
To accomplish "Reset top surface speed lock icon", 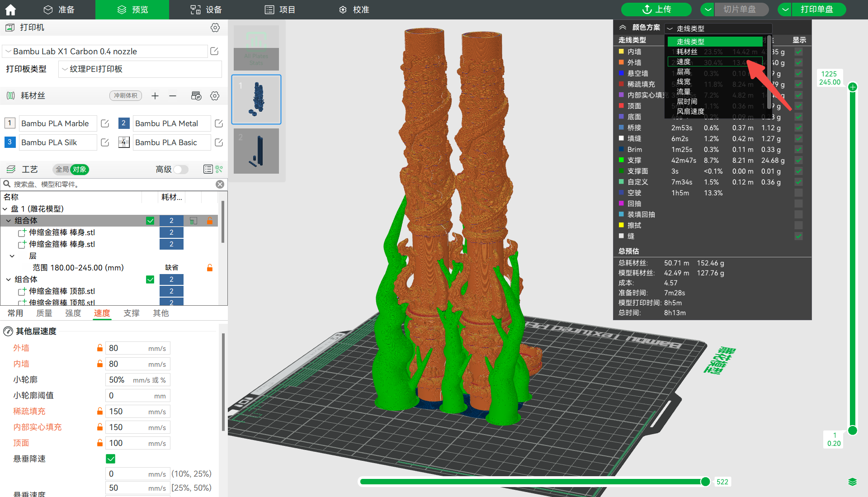I will click(100, 443).
